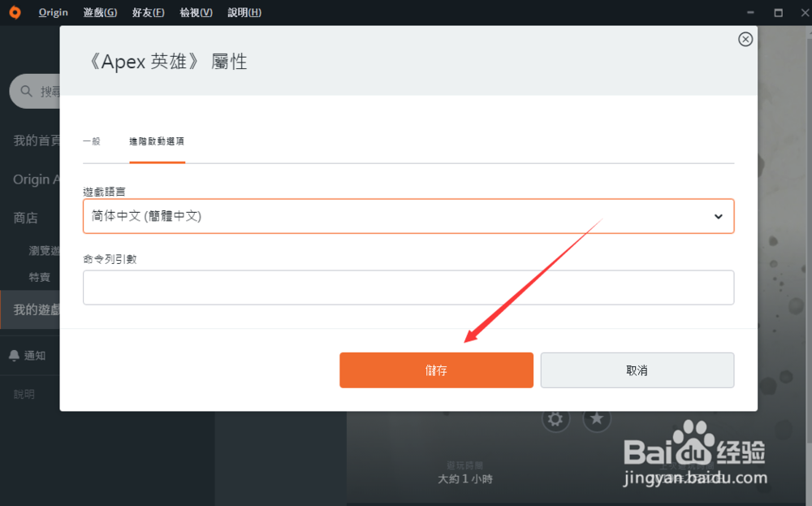Click the 大約 1 小時 playtime text
The height and width of the screenshot is (506, 812).
(x=465, y=479)
